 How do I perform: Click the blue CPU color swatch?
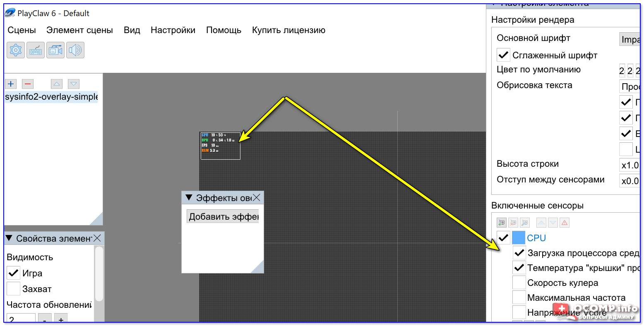519,237
